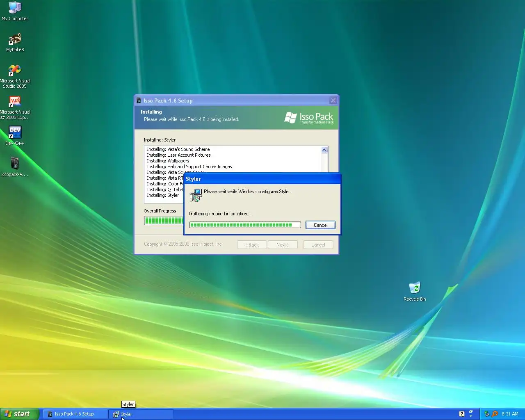Screen dimensions: 525x420
Task: Select the Dev-C++ desktop shortcut
Action: (x=15, y=136)
